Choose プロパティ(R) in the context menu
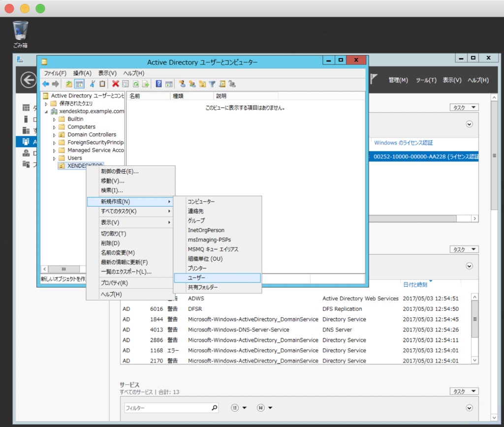Image resolution: width=504 pixels, height=427 pixels. click(x=131, y=283)
